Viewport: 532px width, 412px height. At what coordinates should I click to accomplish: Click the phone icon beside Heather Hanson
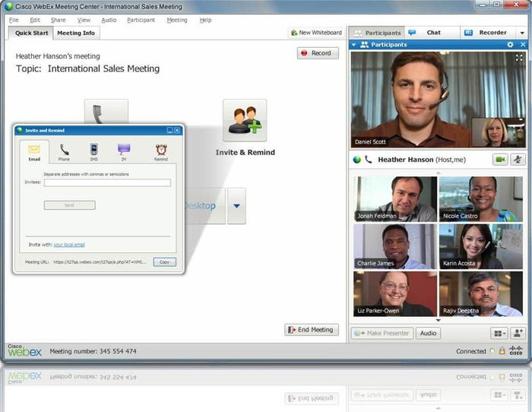point(368,159)
